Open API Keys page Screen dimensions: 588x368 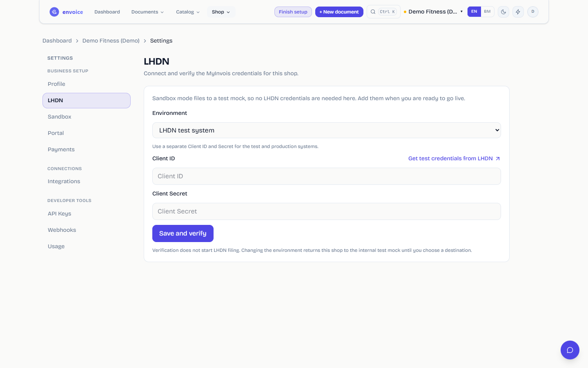click(x=87, y=214)
